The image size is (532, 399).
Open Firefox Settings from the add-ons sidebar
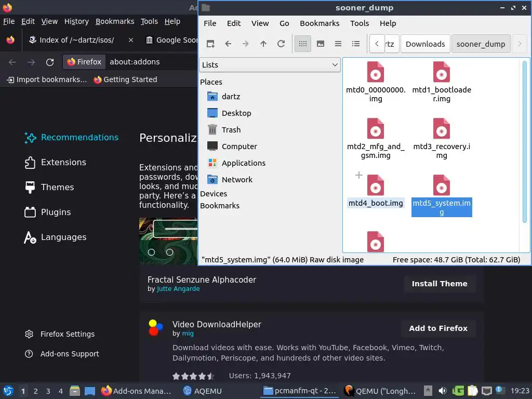click(60, 334)
